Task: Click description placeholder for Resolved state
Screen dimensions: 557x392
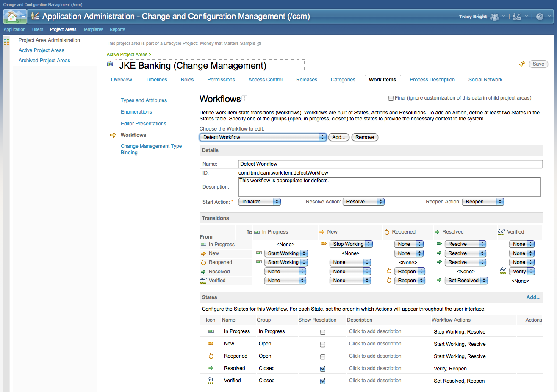Action: 375,368
